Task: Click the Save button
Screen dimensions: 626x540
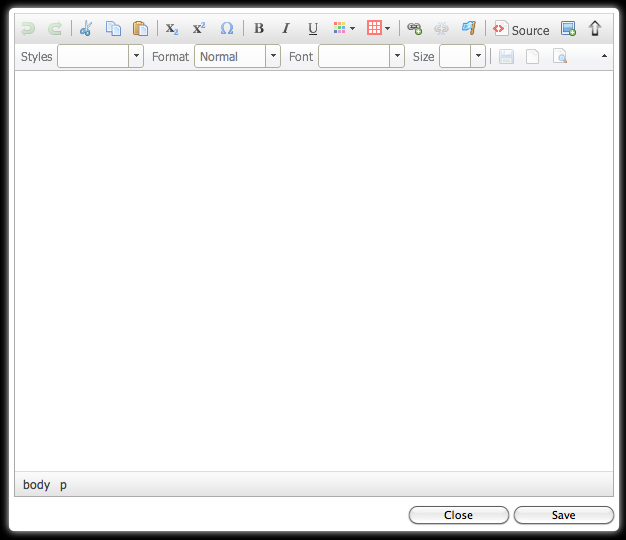Action: coord(564,515)
